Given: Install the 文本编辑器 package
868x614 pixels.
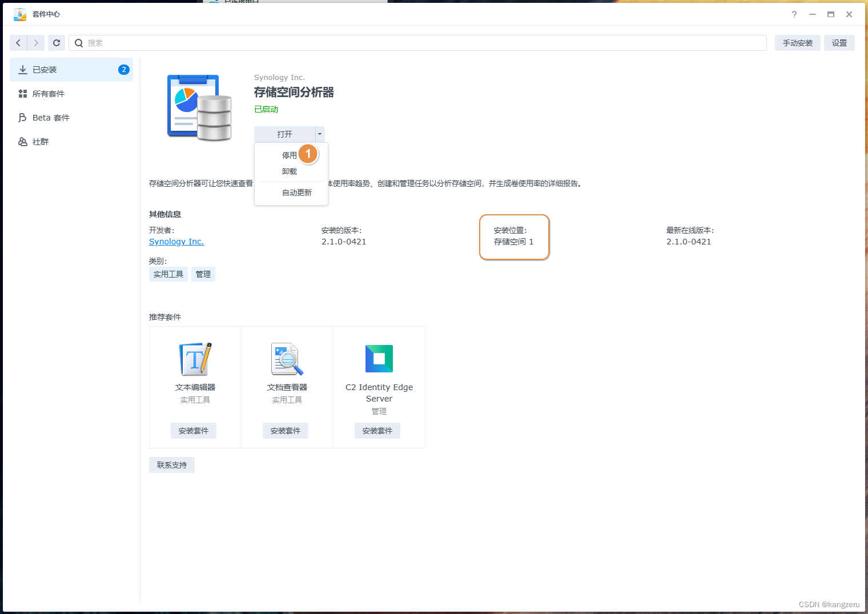Looking at the screenshot, I should tap(194, 431).
